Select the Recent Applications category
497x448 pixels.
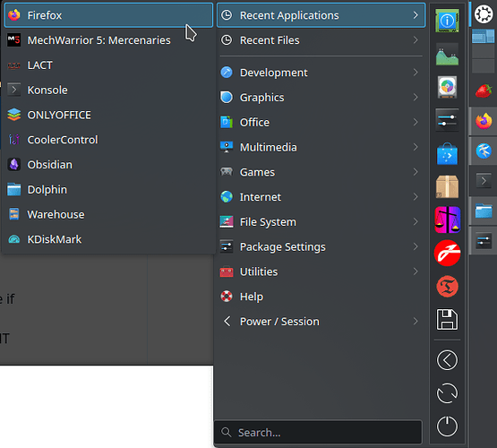[x=321, y=15]
